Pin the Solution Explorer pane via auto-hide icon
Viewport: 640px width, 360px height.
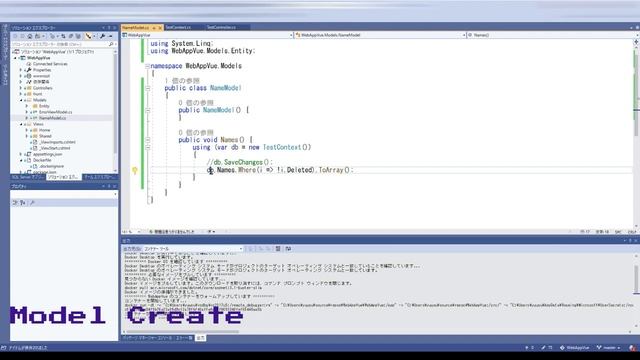(109, 28)
